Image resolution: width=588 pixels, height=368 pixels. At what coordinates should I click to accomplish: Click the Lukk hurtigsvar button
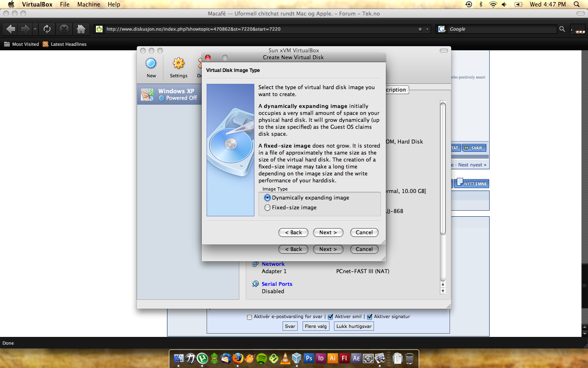click(354, 326)
